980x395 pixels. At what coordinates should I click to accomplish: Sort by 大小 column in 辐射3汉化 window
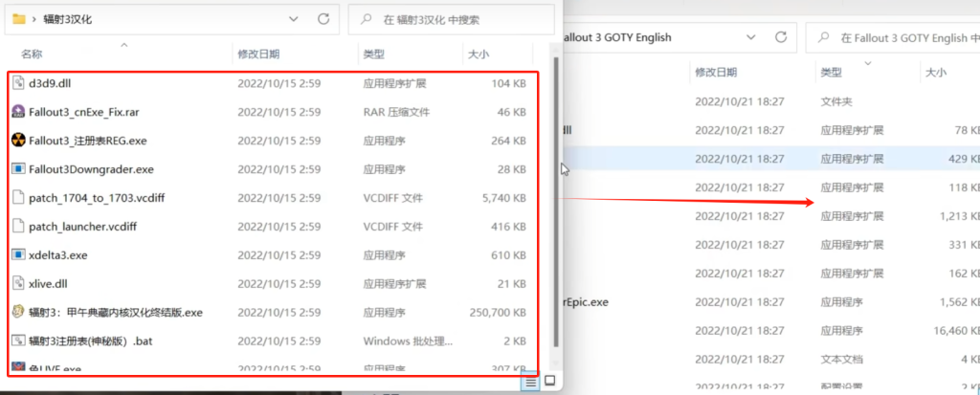[x=479, y=55]
